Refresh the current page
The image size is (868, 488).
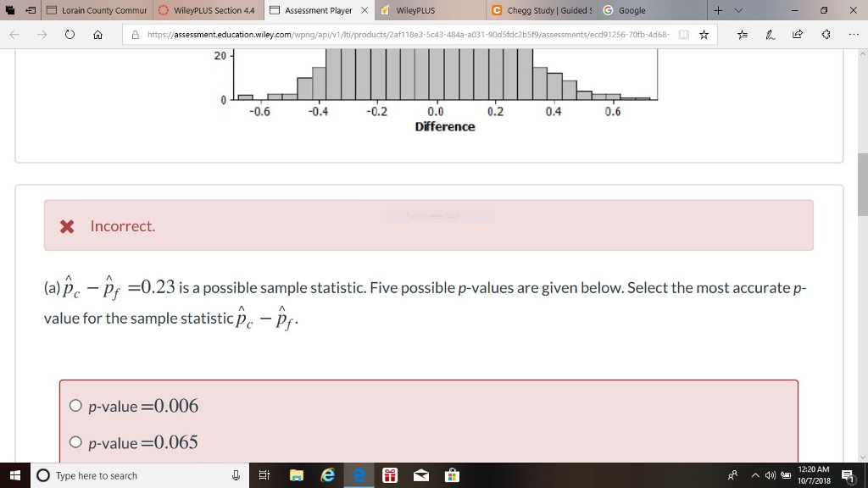70,34
